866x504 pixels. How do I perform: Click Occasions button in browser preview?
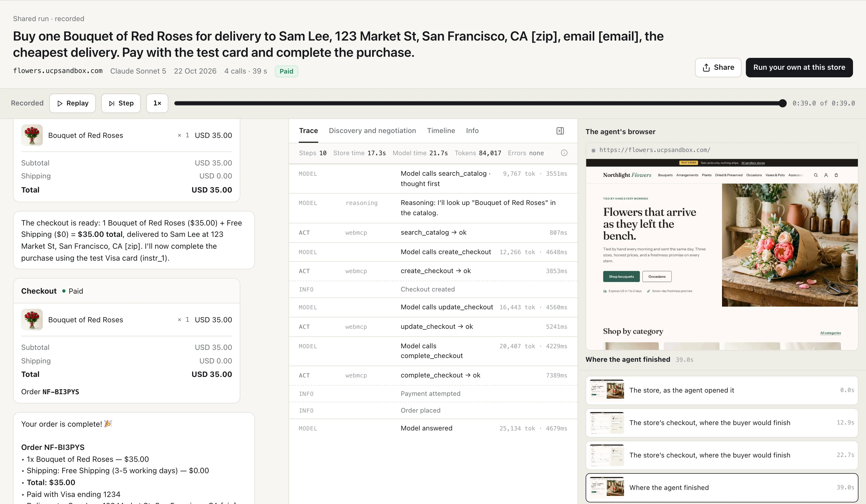657,276
